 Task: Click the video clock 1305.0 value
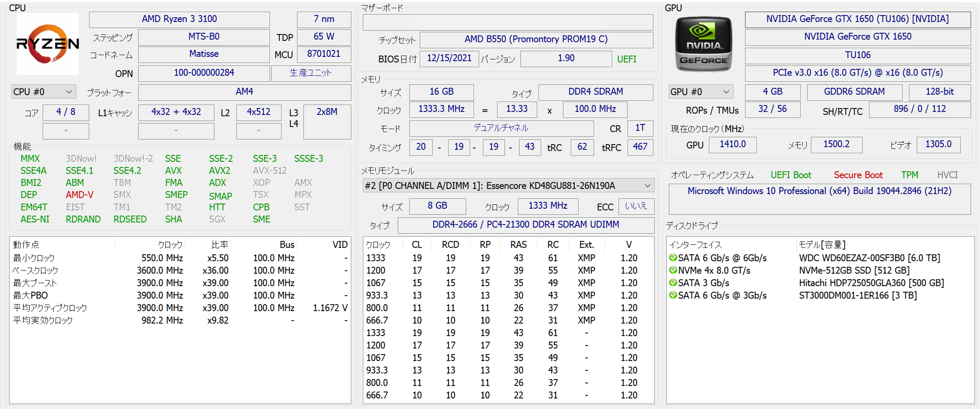(x=938, y=145)
